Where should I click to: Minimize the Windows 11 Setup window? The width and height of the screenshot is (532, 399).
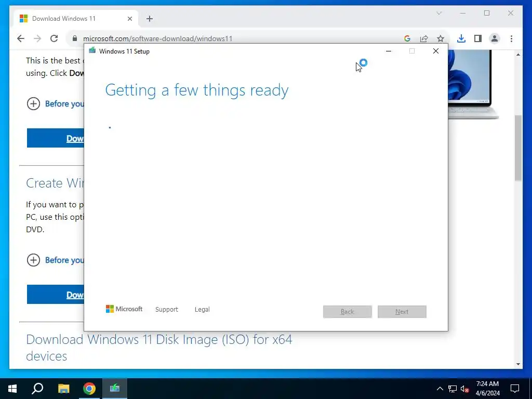[x=389, y=51]
